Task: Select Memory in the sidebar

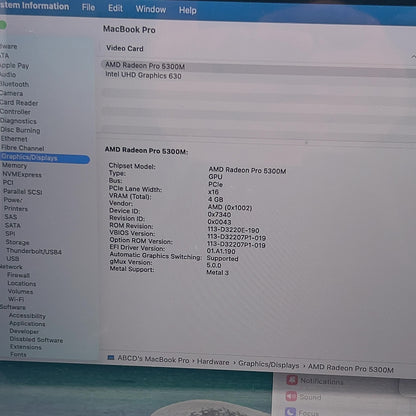Action: tap(14, 165)
